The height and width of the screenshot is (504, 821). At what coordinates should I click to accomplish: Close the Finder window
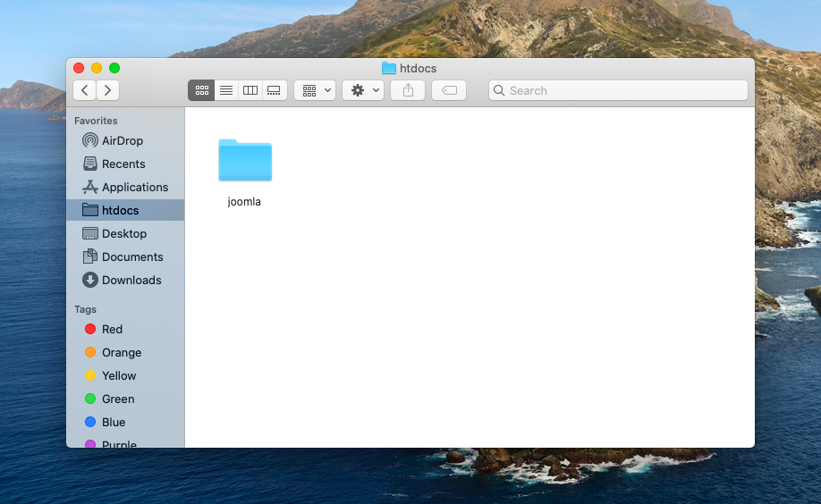[x=79, y=68]
